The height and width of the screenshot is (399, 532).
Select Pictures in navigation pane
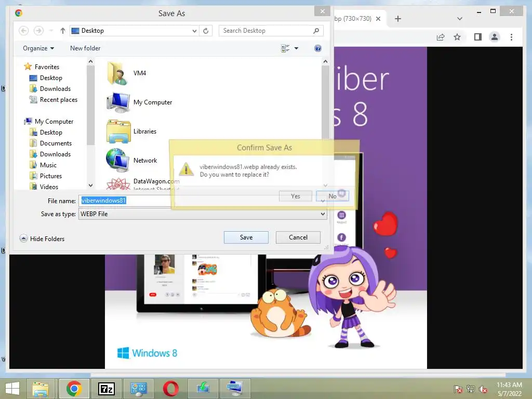coord(46,176)
